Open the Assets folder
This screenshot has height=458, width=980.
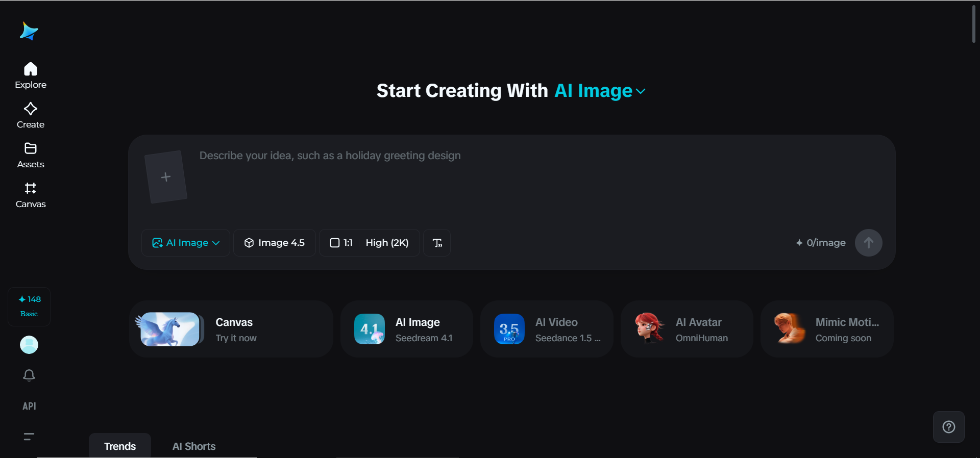coord(31,155)
